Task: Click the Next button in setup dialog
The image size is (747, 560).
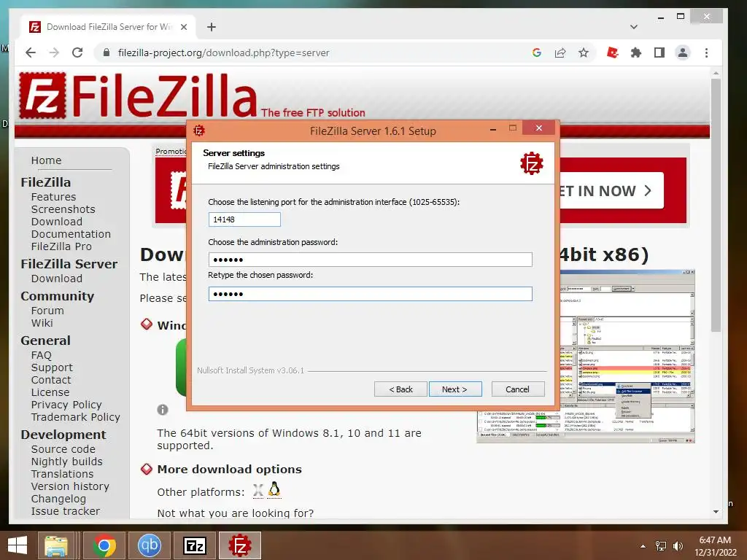Action: [x=455, y=389]
